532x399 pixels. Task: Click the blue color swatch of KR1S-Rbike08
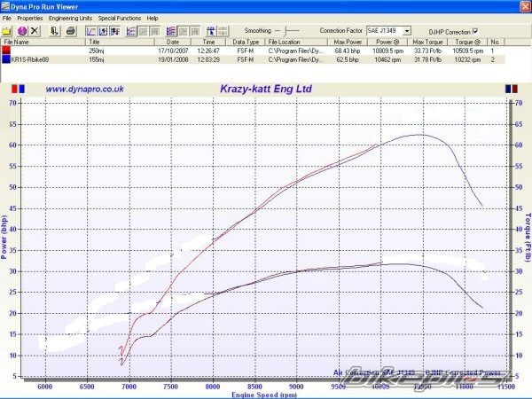[5, 59]
